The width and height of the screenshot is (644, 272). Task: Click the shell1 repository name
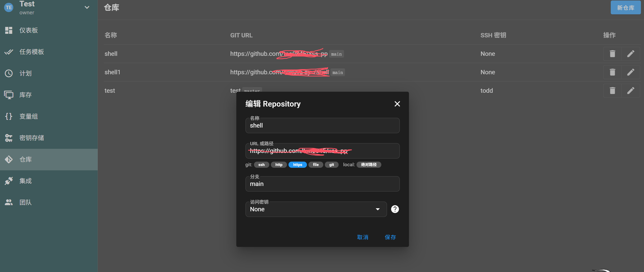112,72
